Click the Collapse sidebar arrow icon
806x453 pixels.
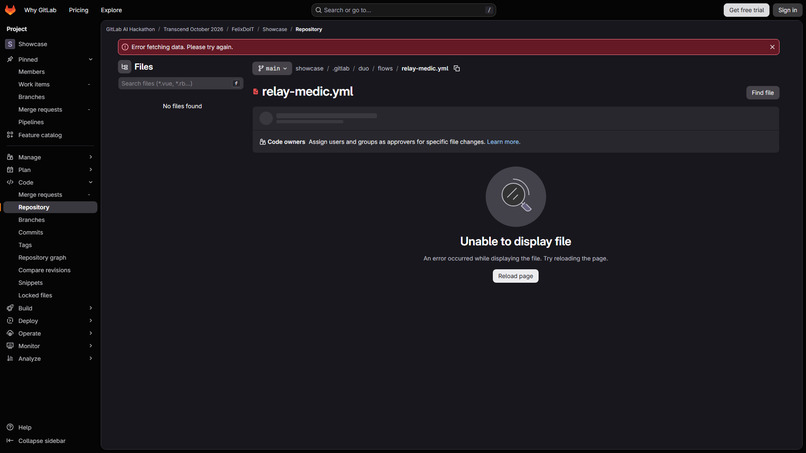[x=10, y=441]
